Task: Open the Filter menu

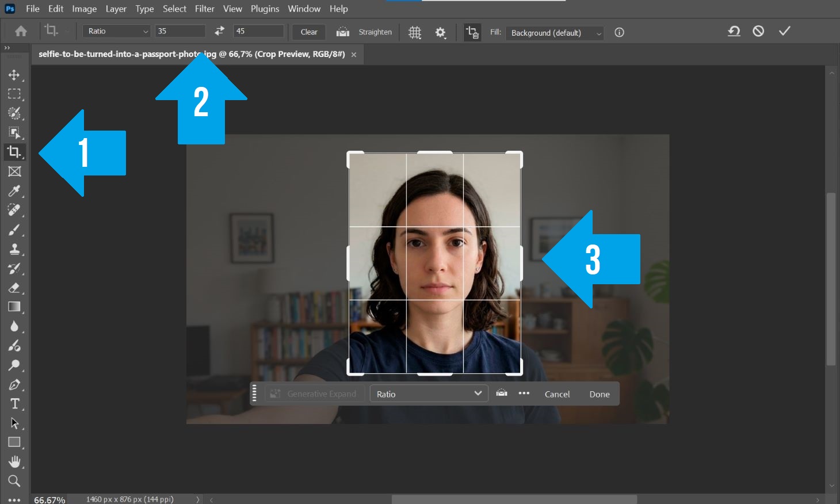Action: coord(204,9)
